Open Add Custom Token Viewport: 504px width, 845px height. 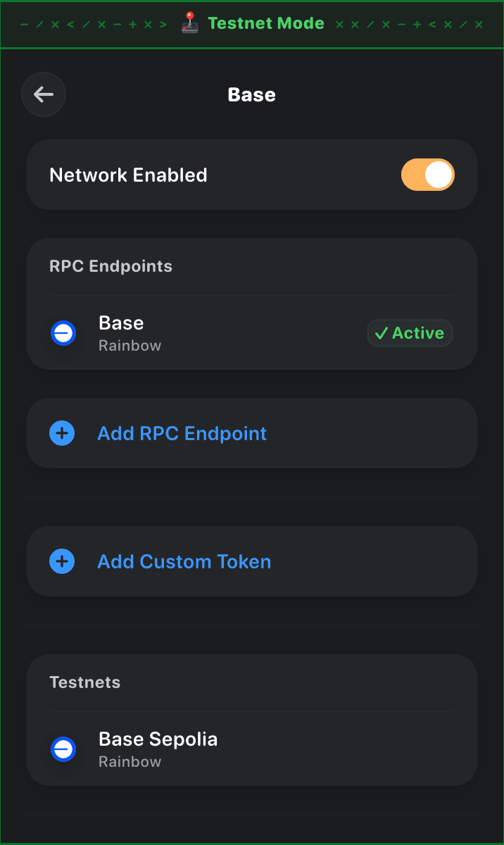[184, 561]
